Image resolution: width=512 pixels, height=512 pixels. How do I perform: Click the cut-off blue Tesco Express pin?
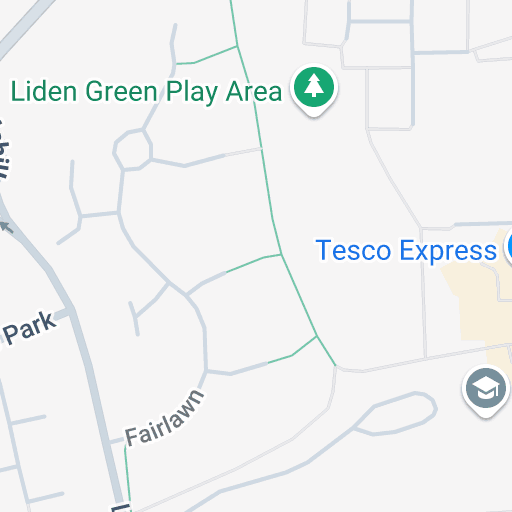(509, 247)
